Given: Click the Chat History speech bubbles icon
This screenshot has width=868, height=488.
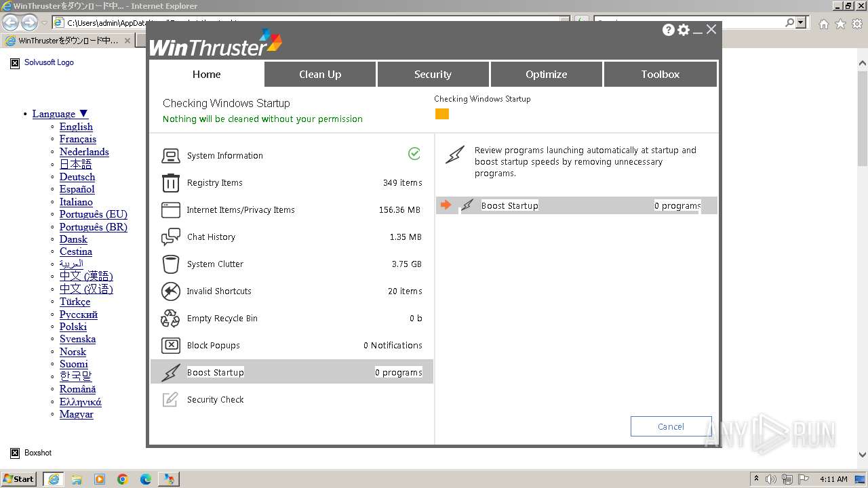Looking at the screenshot, I should click(171, 237).
